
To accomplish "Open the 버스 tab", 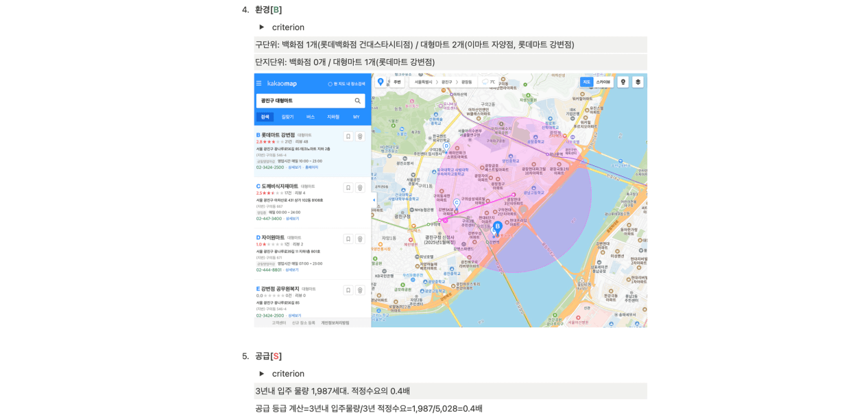I will tap(311, 117).
